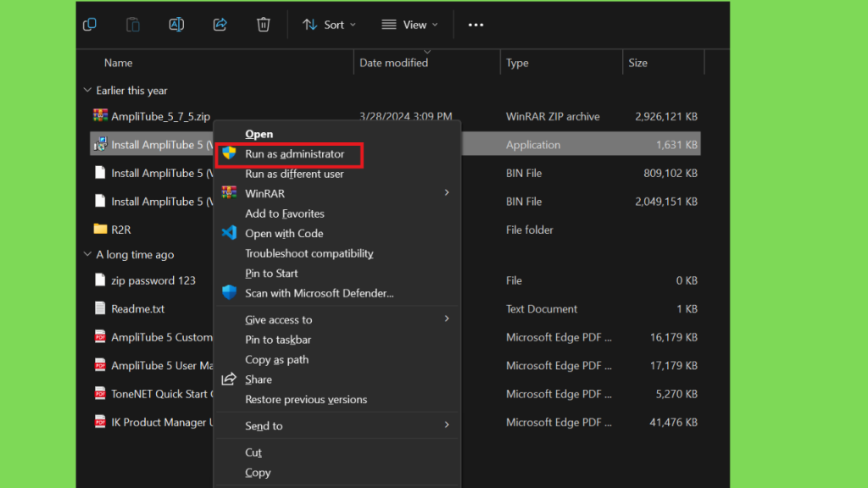Sort by the Date modified column header

(393, 63)
